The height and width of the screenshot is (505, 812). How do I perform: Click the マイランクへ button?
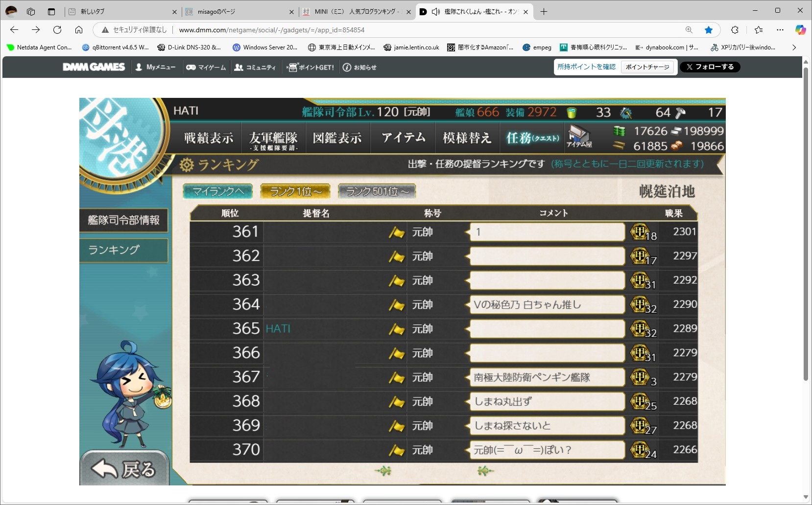[218, 191]
